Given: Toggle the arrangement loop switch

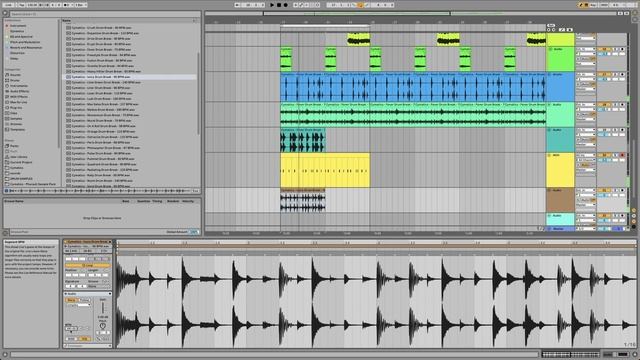Looking at the screenshot, I should pos(360,5).
